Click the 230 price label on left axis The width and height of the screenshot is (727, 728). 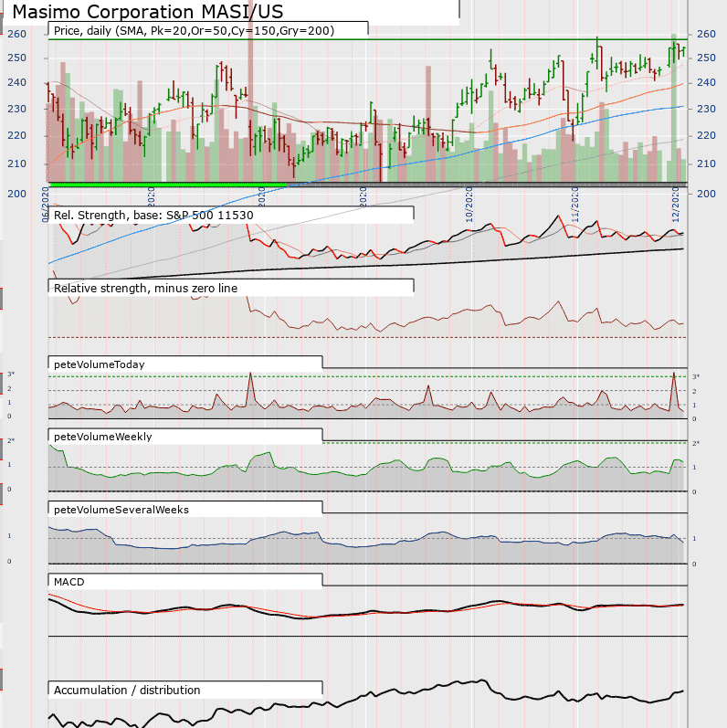(16, 109)
